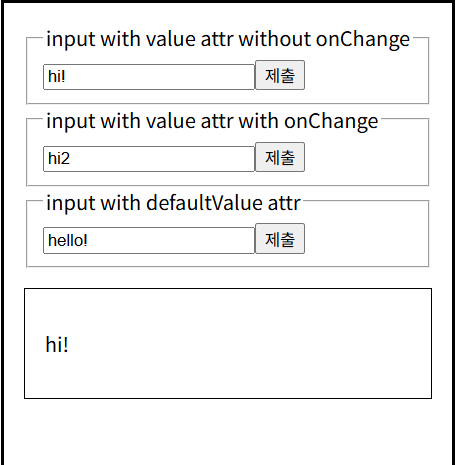The width and height of the screenshot is (456, 465).
Task: Place cursor after 'hello!' in third input
Action: 88,240
